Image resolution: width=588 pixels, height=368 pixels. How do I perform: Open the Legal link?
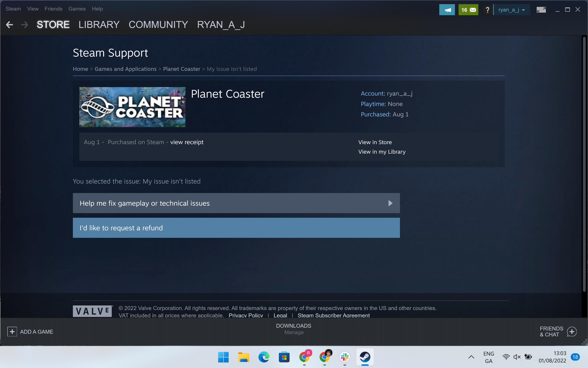coord(280,315)
